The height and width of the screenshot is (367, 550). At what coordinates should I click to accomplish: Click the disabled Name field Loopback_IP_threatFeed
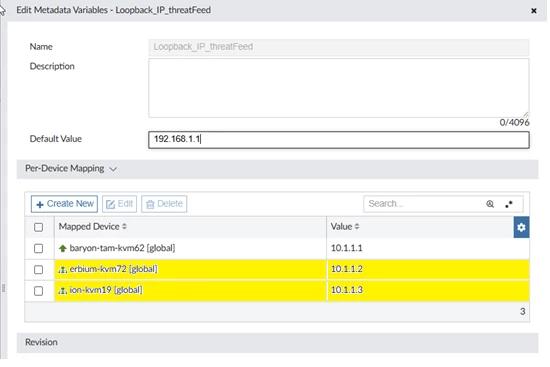coord(338,47)
